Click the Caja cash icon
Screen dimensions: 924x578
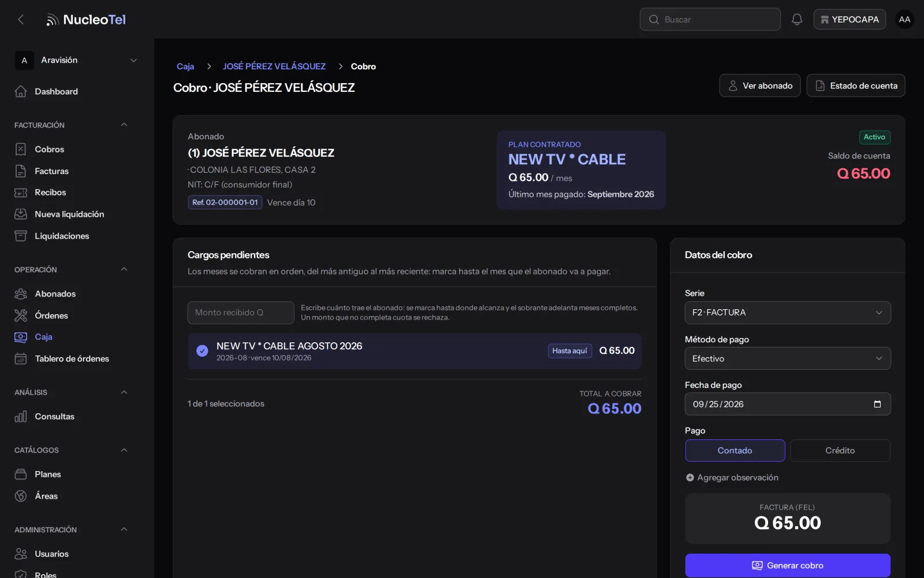[x=21, y=337]
